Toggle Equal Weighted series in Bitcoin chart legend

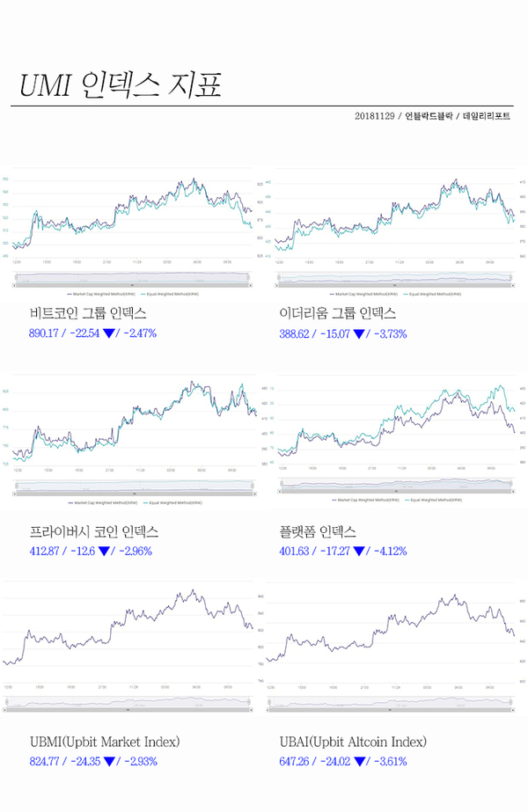[170, 294]
